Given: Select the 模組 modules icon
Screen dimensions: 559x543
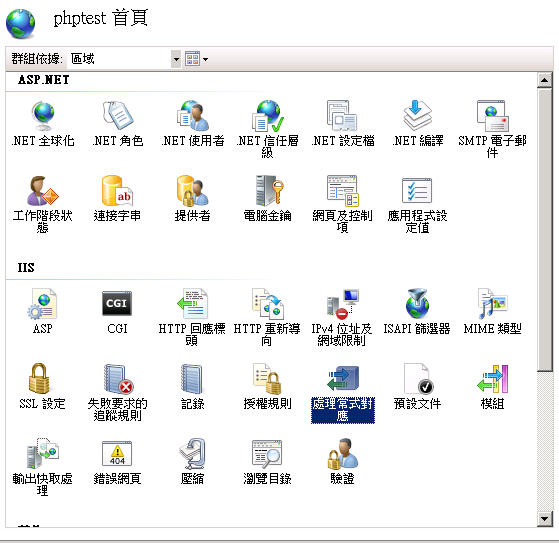Looking at the screenshot, I should (x=492, y=378).
